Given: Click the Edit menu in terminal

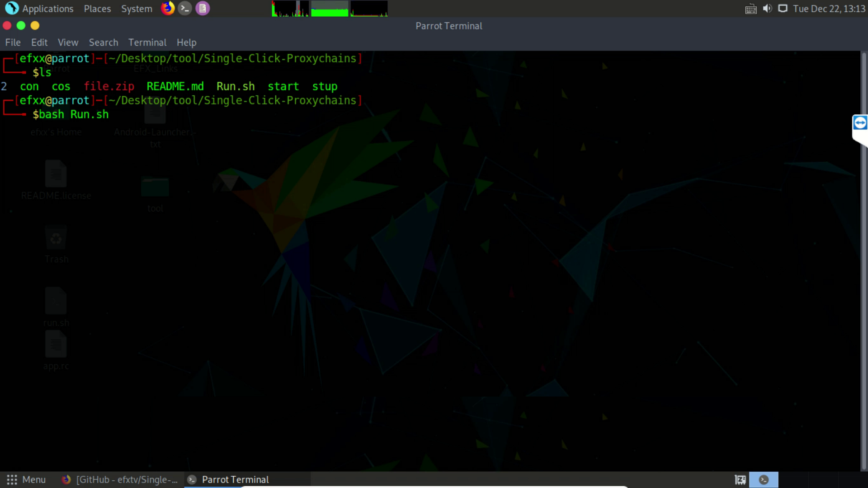Looking at the screenshot, I should (39, 42).
